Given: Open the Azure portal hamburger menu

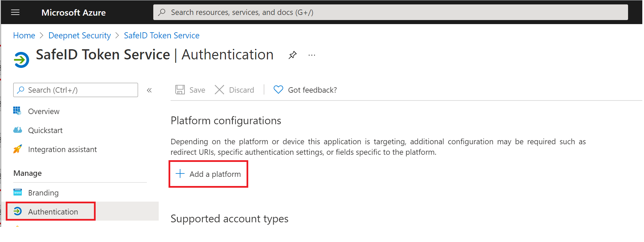Looking at the screenshot, I should click(x=15, y=13).
